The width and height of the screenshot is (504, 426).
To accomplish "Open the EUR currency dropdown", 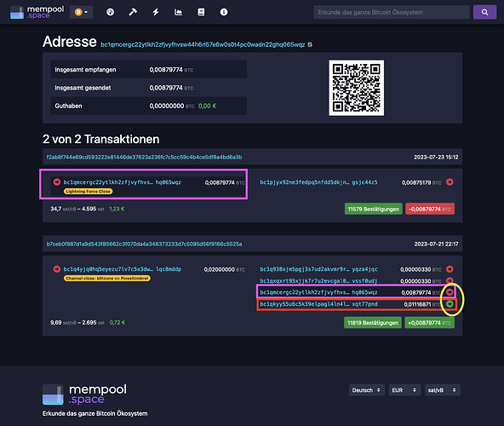I will 404,390.
